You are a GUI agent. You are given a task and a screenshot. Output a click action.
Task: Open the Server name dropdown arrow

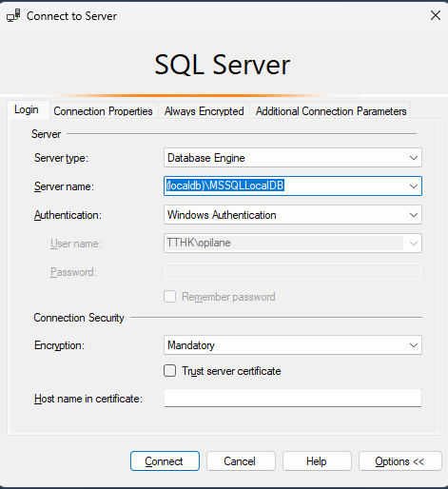413,186
